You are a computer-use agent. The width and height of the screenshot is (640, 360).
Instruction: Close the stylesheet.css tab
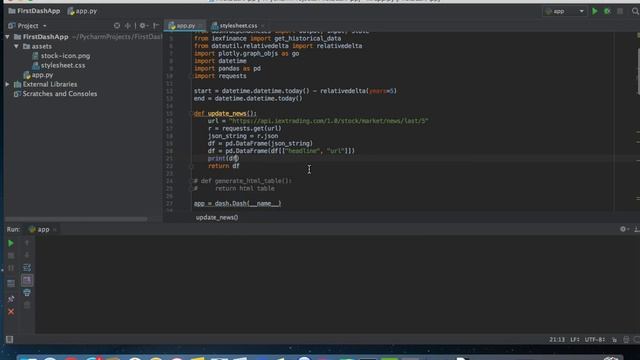pos(263,26)
